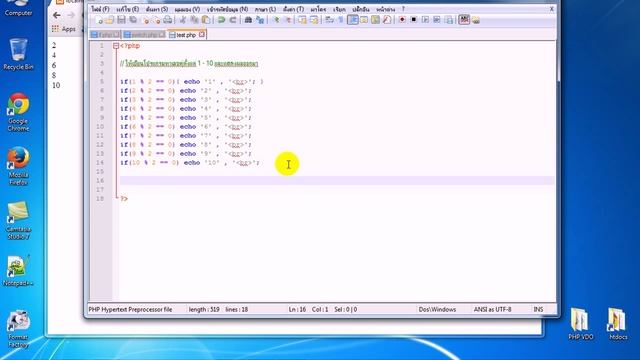Screen dimensions: 640x360
Task: Open the Language (L) menu
Action: [265, 9]
